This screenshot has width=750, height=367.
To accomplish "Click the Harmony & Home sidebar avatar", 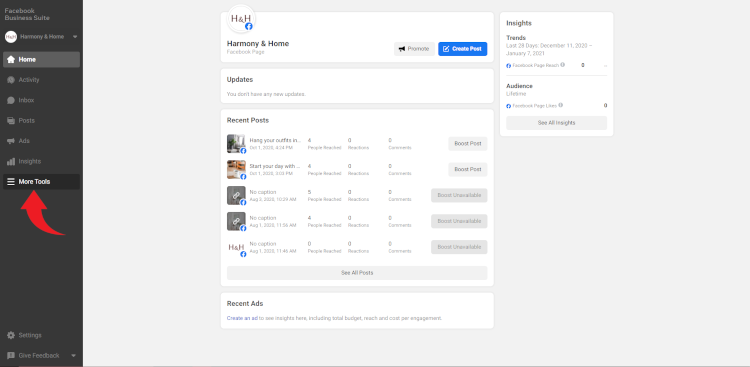I will click(x=11, y=36).
